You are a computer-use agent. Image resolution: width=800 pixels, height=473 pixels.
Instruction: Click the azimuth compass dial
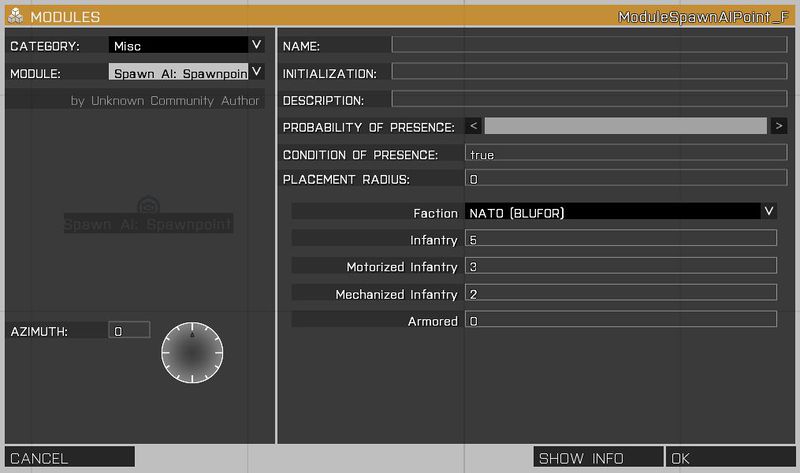[x=192, y=352]
